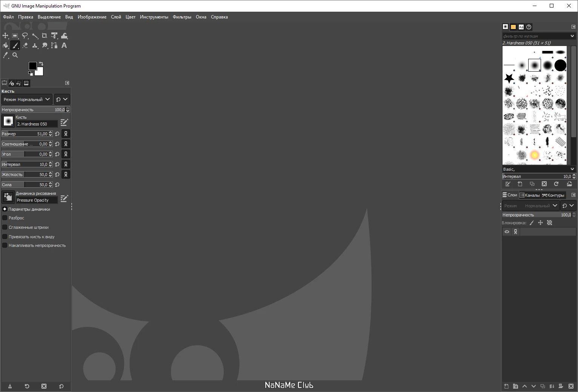Pick the Color Picker eyedropper tool
This screenshot has height=392, width=578.
pos(5,55)
